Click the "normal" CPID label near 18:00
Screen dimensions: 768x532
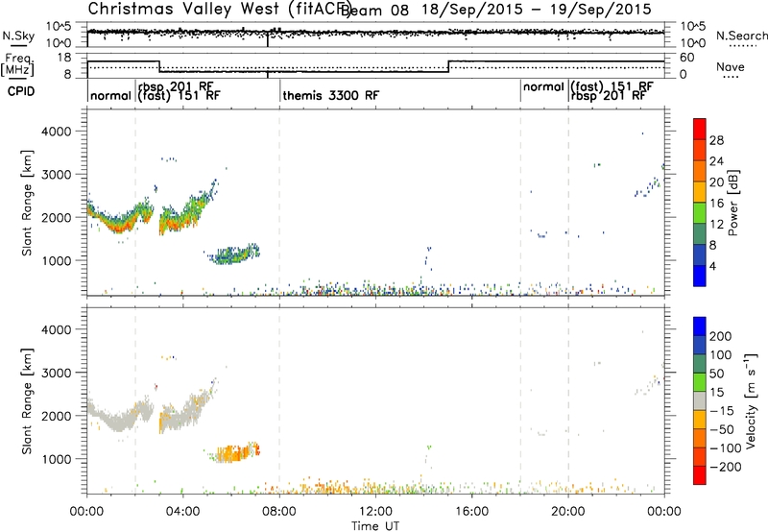(543, 86)
